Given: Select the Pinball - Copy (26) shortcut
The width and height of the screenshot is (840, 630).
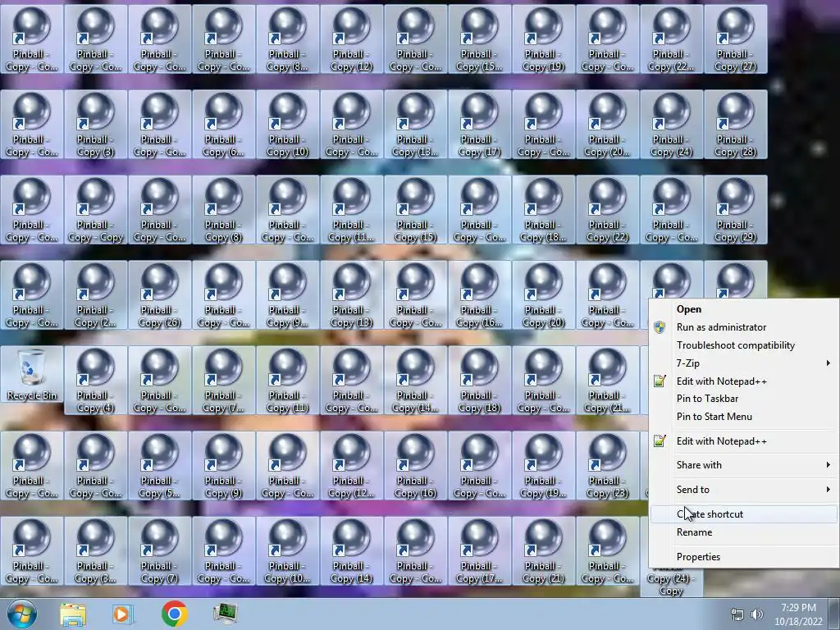Looking at the screenshot, I should click(x=160, y=294).
